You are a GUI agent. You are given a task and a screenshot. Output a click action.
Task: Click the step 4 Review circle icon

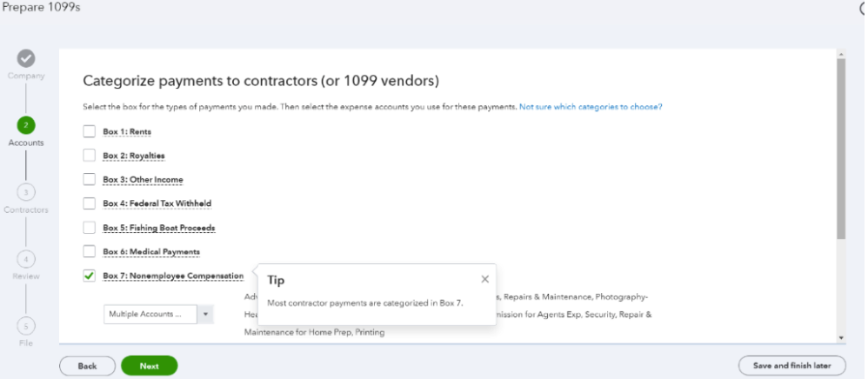tap(26, 258)
